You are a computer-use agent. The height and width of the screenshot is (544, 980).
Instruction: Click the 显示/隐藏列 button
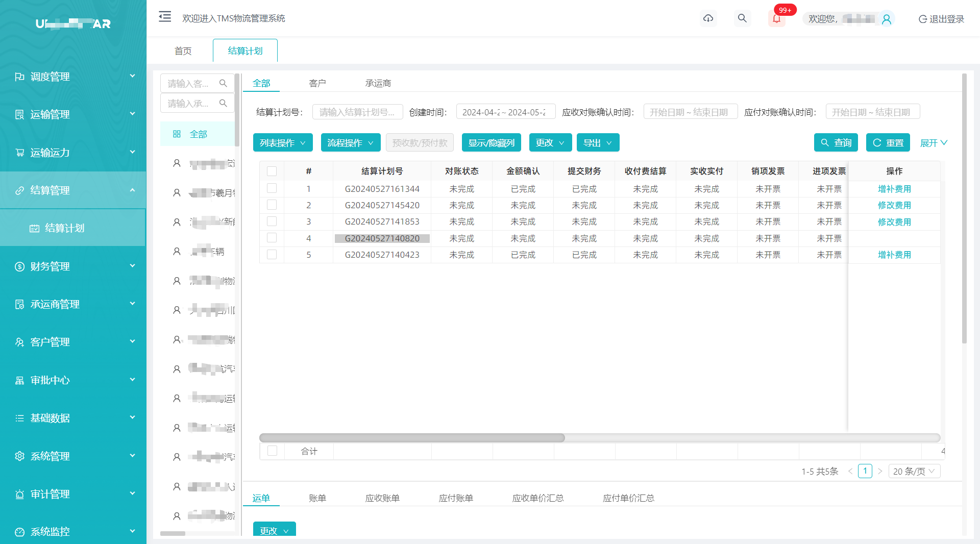click(x=491, y=143)
